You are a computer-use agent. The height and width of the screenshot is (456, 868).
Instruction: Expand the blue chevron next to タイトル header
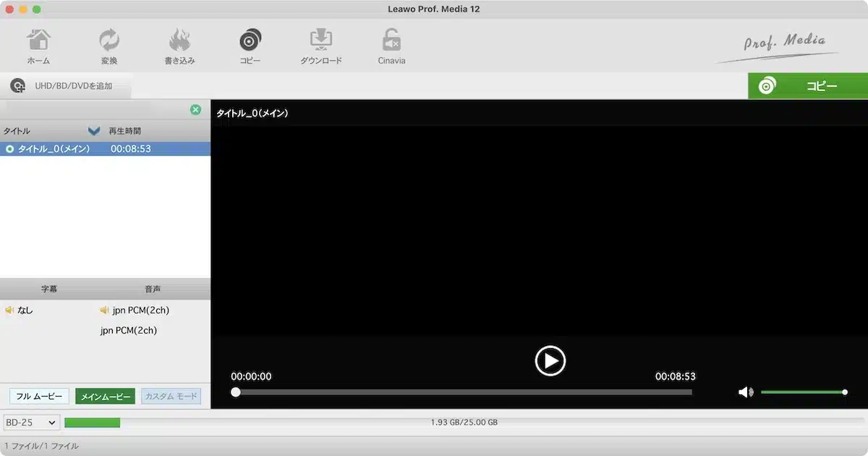[93, 131]
